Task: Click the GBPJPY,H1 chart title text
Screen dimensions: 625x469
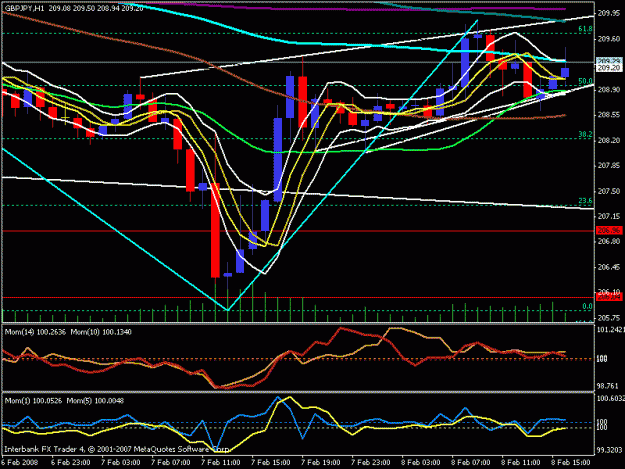Action: pyautogui.click(x=24, y=8)
